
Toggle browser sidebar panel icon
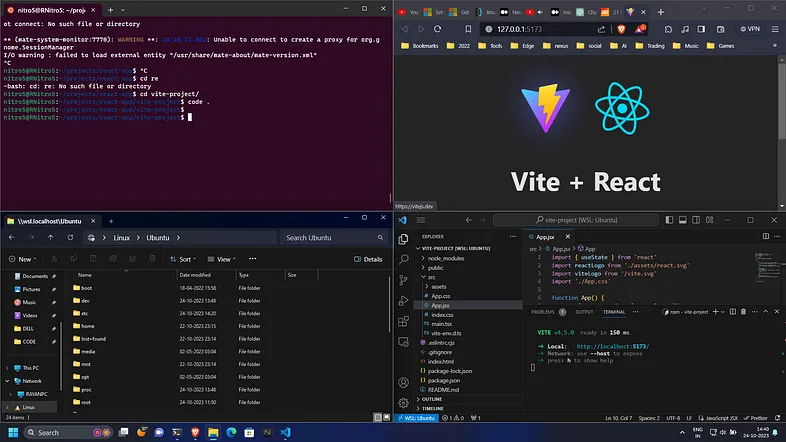(701, 29)
